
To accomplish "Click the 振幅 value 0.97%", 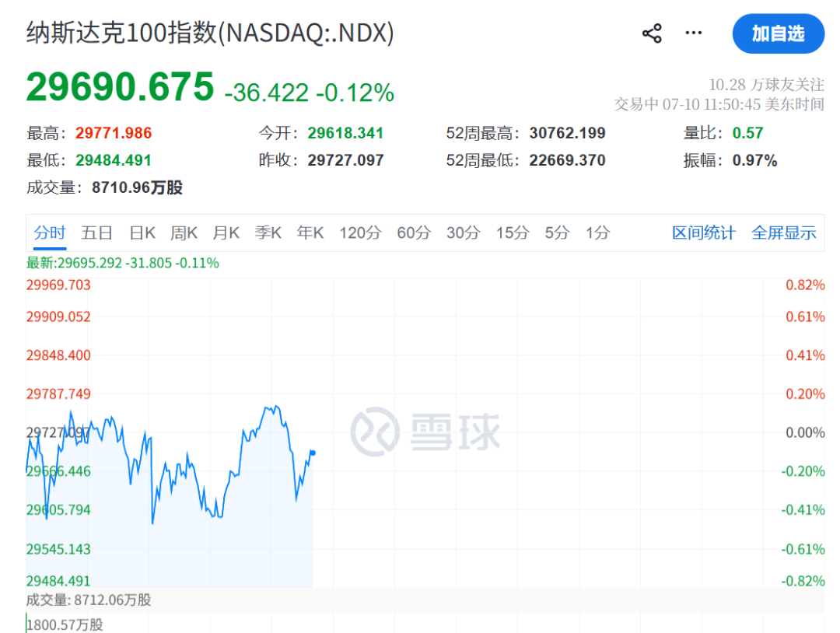I will pos(754,160).
